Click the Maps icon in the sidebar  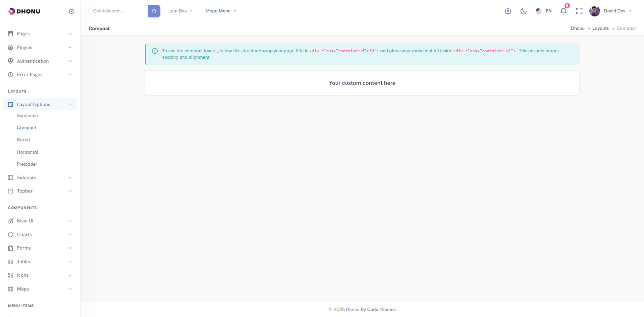click(11, 289)
